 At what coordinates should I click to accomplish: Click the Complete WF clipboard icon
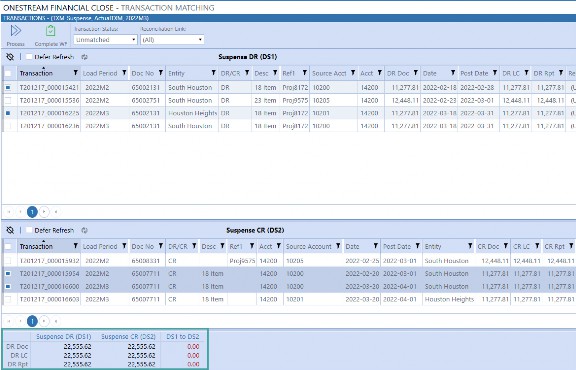pos(50,30)
